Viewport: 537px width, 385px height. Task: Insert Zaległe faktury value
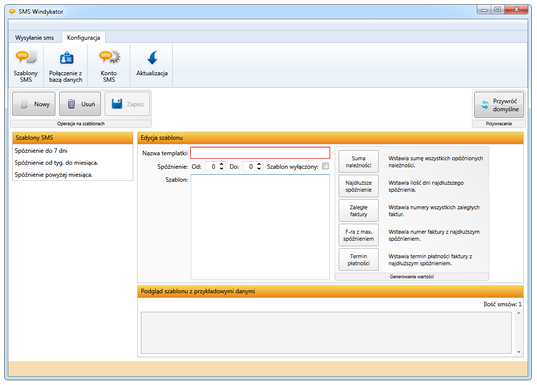(359, 211)
